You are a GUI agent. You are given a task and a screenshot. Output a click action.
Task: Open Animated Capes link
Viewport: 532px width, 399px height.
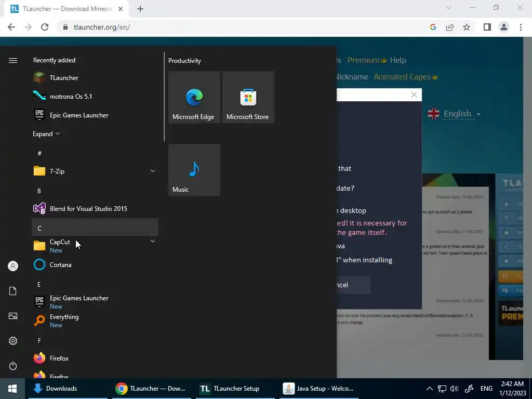pos(406,77)
